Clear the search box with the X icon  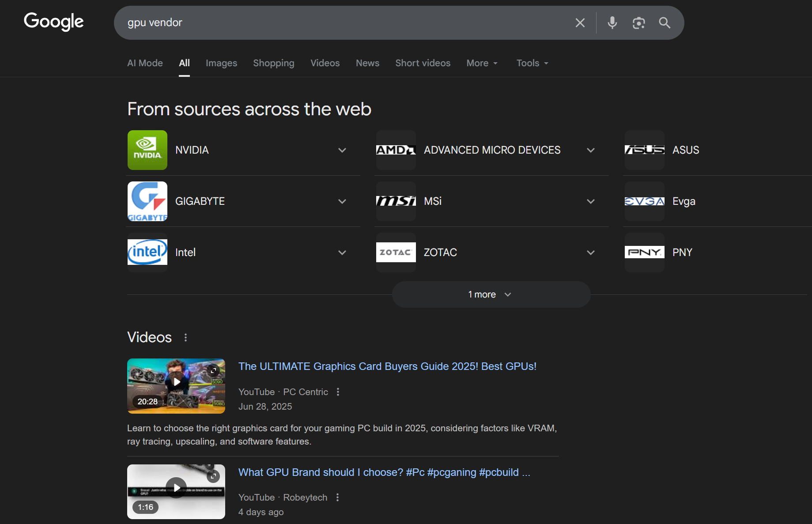pos(580,23)
